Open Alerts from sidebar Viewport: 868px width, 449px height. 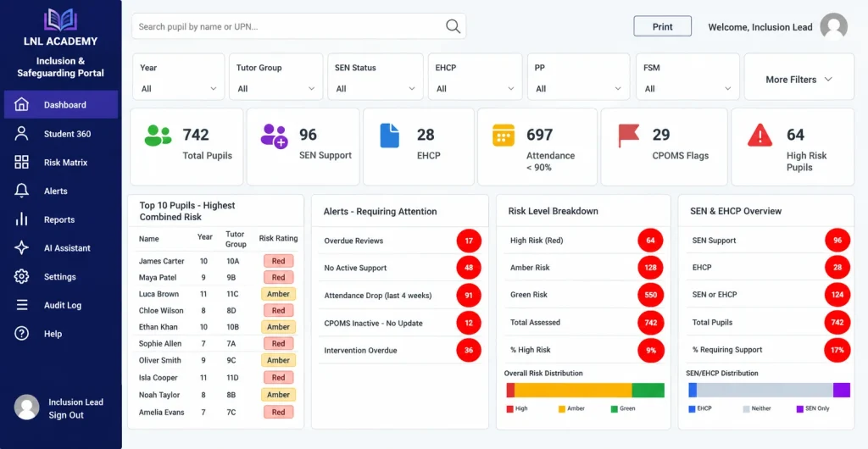tap(61, 191)
